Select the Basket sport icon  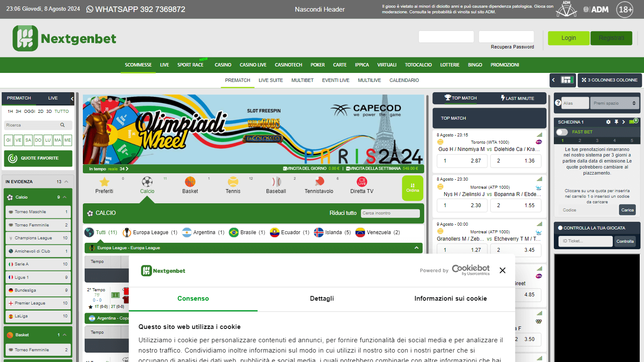coord(190,181)
